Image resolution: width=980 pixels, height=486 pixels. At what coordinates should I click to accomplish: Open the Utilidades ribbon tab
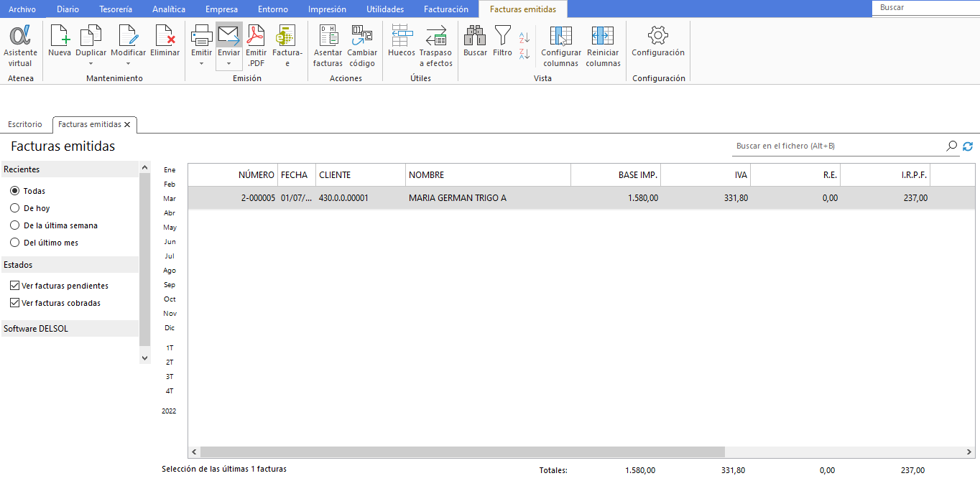pos(385,9)
